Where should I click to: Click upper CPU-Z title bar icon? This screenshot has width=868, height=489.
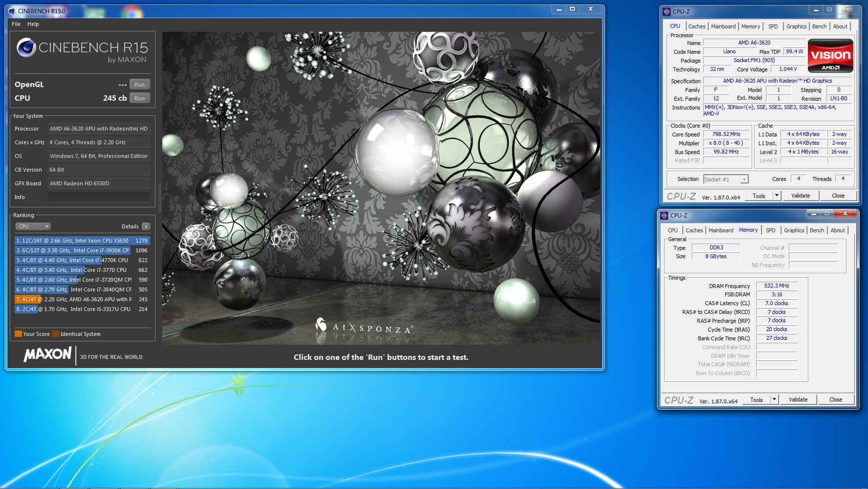coord(667,11)
